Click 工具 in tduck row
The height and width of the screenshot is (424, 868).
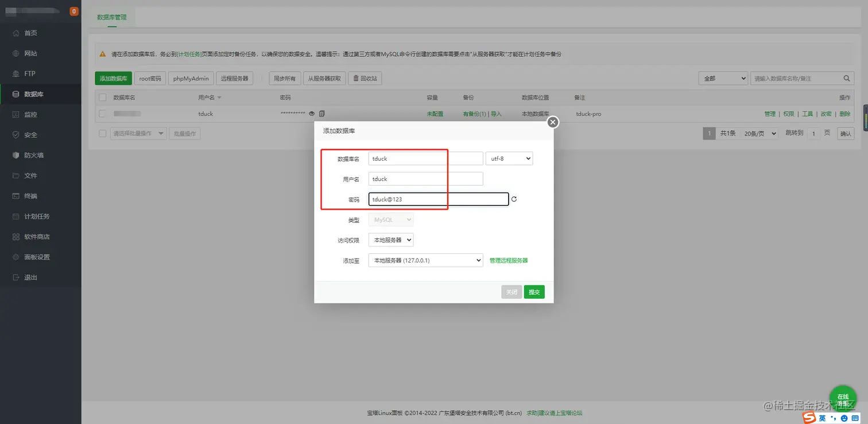[x=807, y=114]
